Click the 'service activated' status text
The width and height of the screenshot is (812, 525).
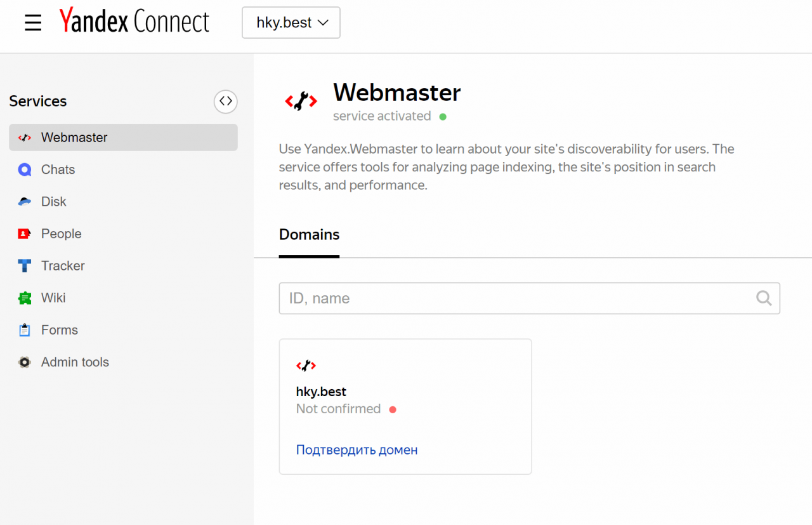point(382,116)
